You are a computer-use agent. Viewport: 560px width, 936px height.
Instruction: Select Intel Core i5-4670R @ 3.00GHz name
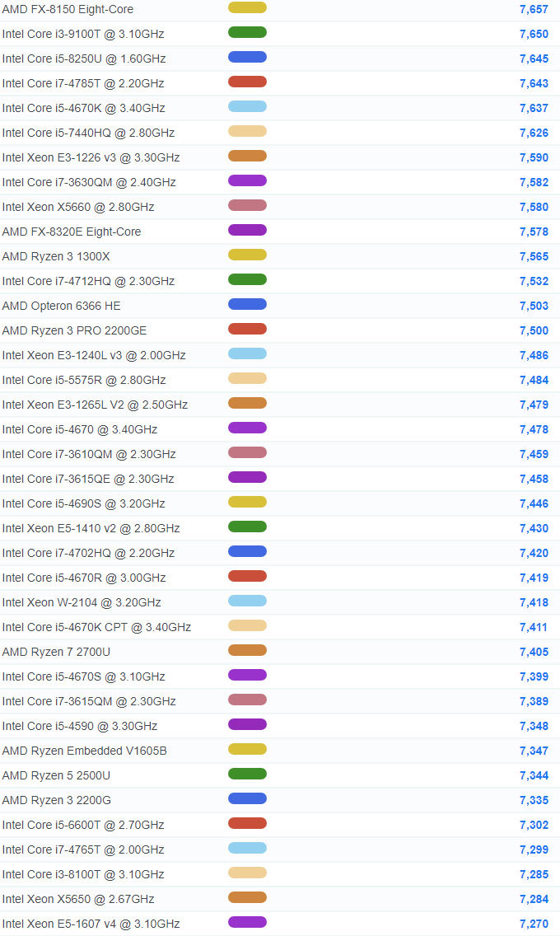84,578
